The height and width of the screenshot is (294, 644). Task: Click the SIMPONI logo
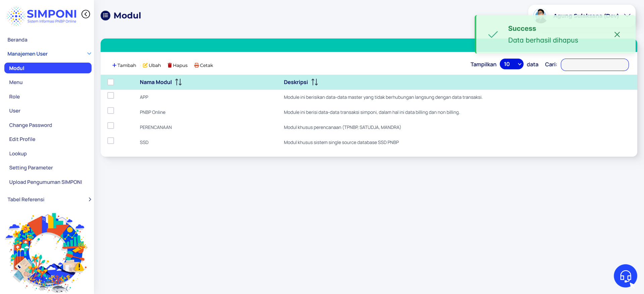[x=42, y=16]
